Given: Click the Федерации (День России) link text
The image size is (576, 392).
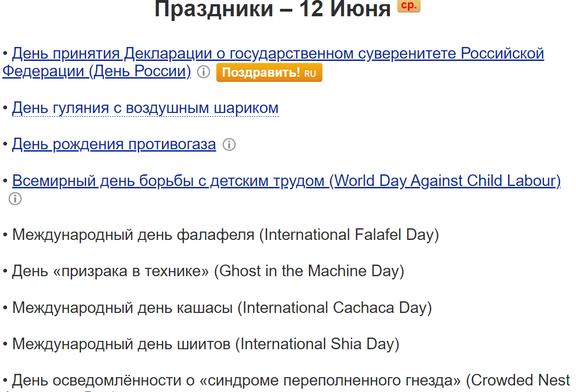Looking at the screenshot, I should click(96, 73).
